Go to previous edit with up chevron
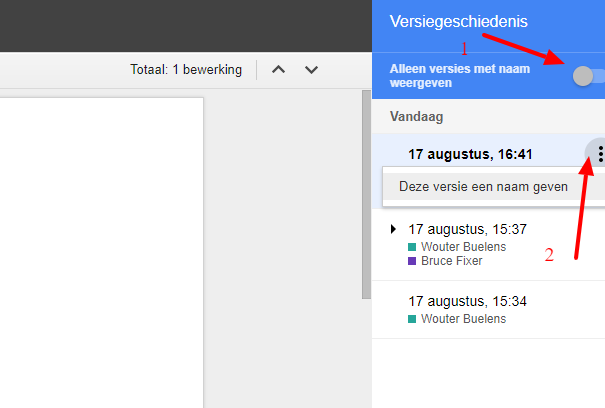This screenshot has height=408, width=605. click(x=279, y=69)
